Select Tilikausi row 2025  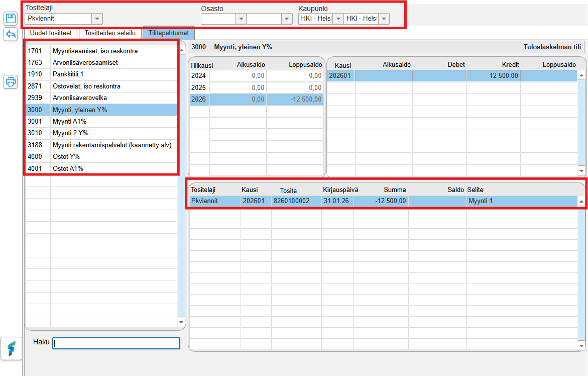[x=257, y=88]
